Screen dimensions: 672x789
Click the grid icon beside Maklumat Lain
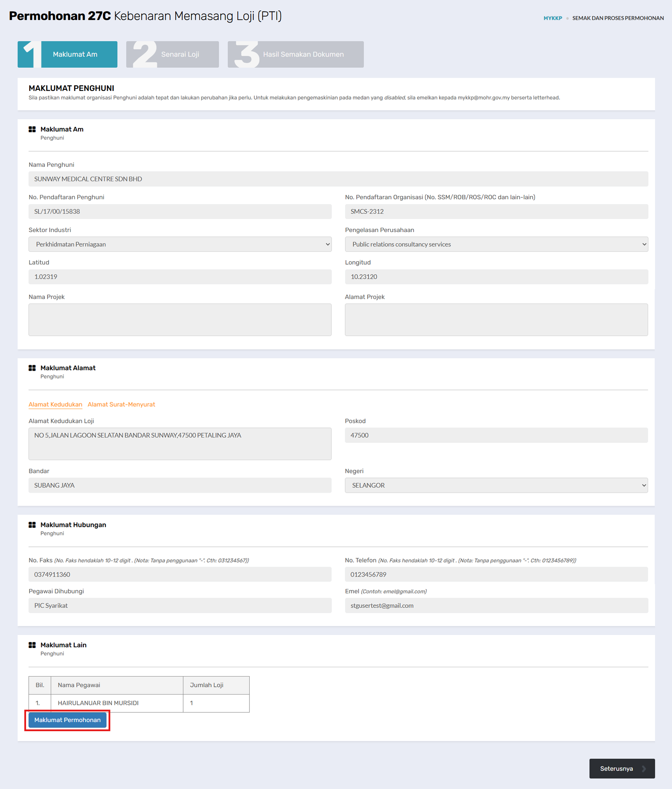[x=32, y=645]
